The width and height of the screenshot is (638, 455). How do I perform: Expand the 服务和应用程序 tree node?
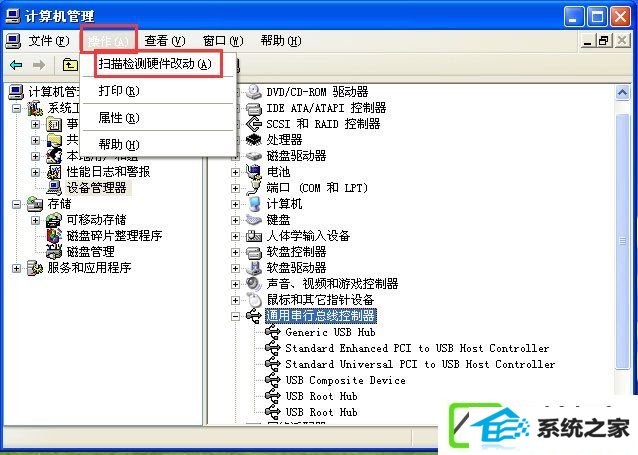coord(16,268)
